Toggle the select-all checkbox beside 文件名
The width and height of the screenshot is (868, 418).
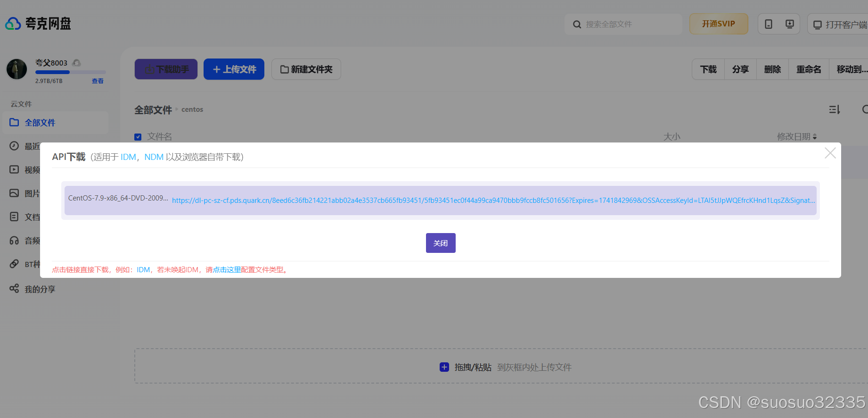(x=138, y=137)
